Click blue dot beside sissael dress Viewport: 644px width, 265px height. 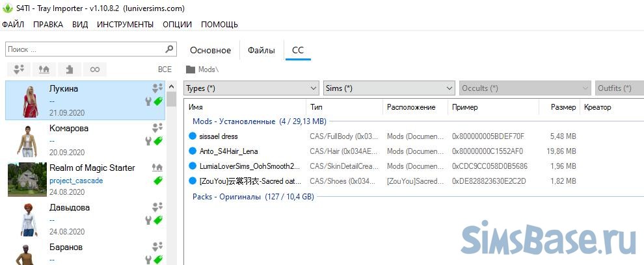[192, 136]
